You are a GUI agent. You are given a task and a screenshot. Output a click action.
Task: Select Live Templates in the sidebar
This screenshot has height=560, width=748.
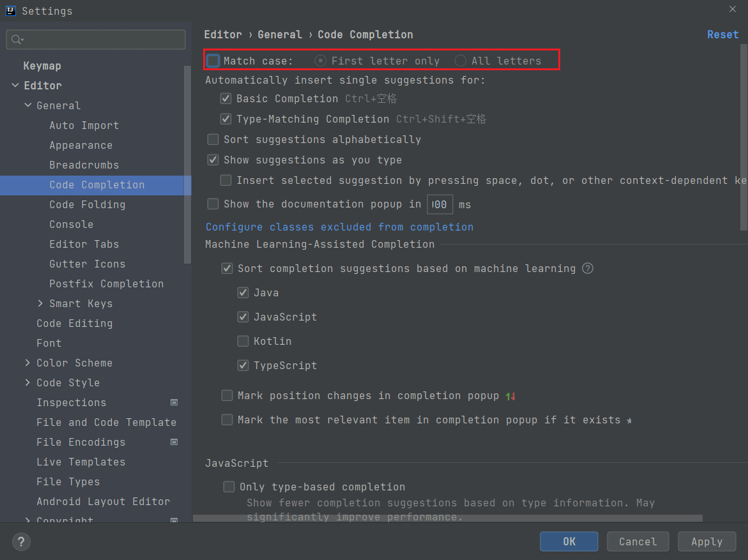80,462
